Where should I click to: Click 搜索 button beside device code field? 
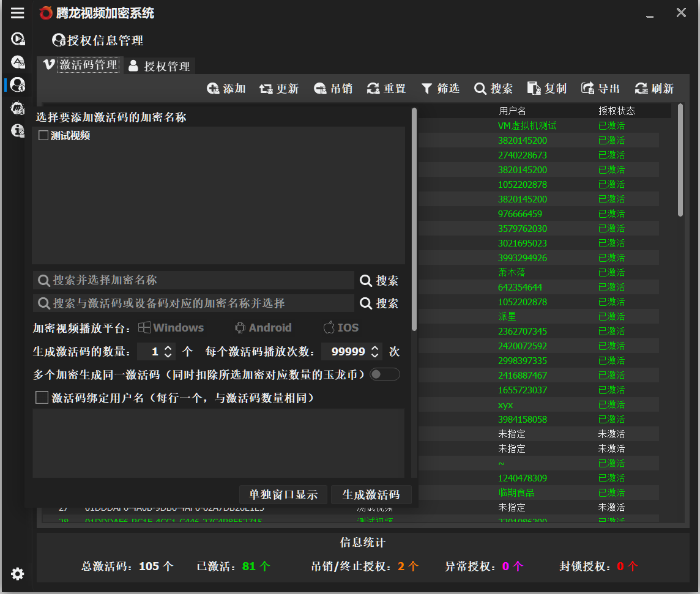(379, 303)
